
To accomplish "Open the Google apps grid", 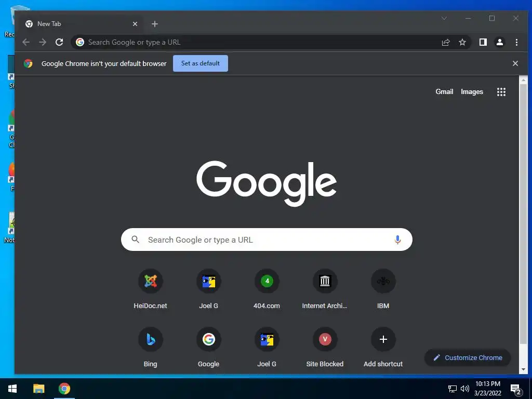I will [501, 91].
